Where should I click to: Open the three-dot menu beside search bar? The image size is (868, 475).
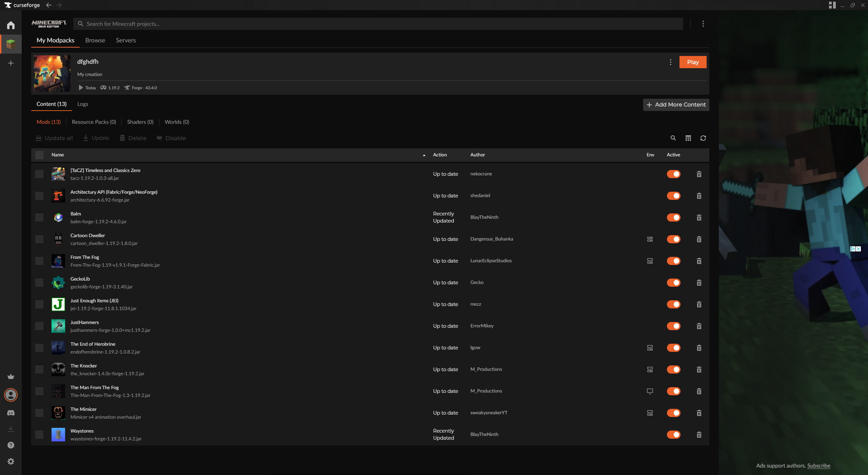coord(703,24)
